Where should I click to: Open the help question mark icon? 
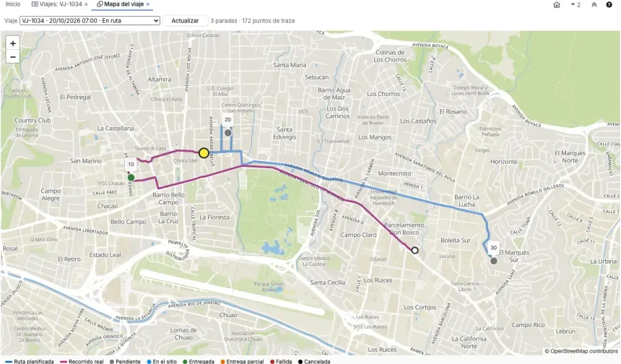point(609,5)
